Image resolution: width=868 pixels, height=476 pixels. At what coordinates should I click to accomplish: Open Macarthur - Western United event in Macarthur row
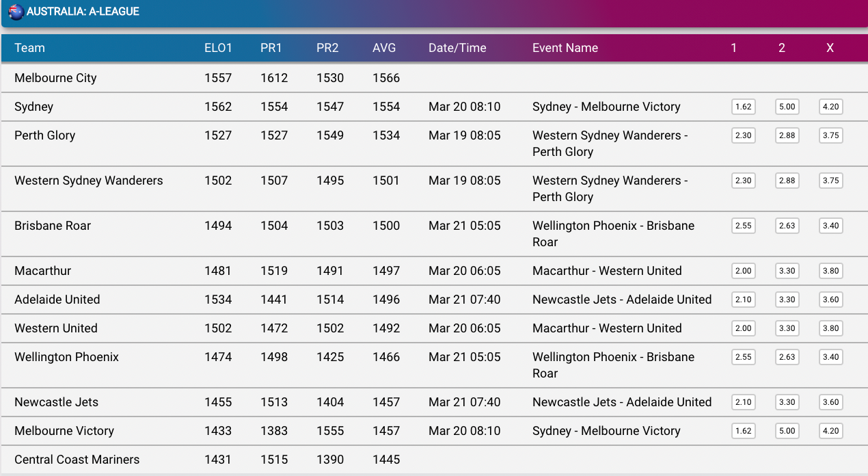607,271
